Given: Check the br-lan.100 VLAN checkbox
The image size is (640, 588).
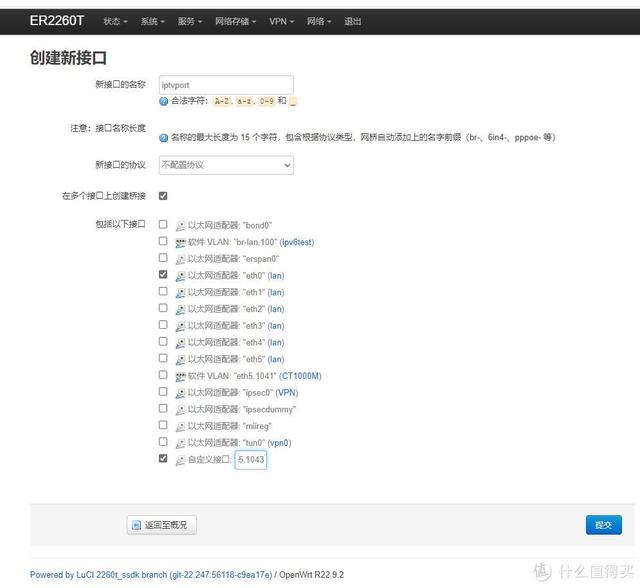Looking at the screenshot, I should 163,241.
